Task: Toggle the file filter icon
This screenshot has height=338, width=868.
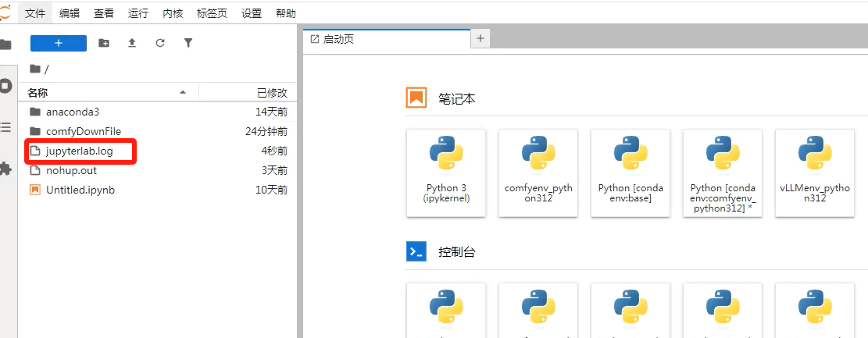Action: click(x=188, y=43)
